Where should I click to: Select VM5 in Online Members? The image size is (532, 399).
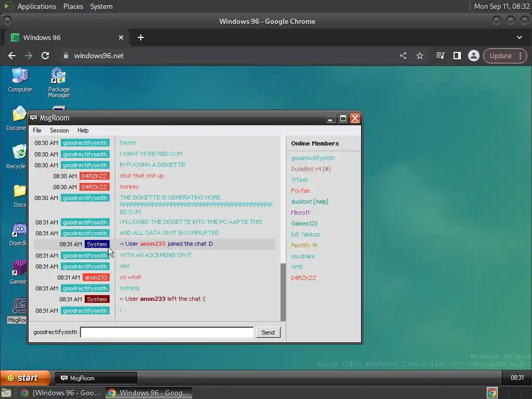(x=297, y=267)
